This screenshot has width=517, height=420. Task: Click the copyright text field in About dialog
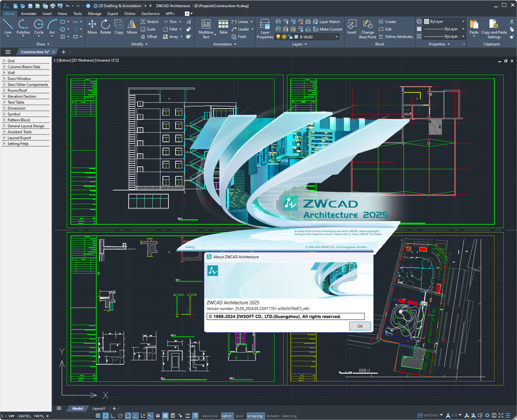point(286,317)
